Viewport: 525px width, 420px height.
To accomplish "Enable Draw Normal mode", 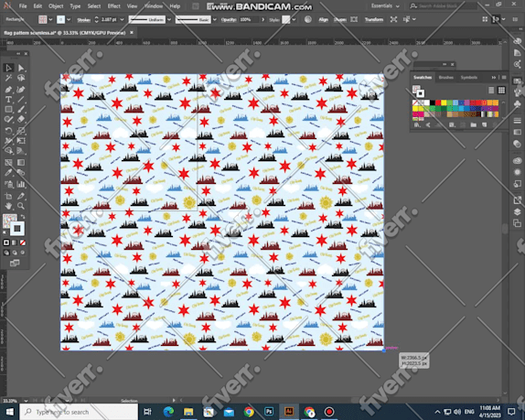I will pos(6,253).
